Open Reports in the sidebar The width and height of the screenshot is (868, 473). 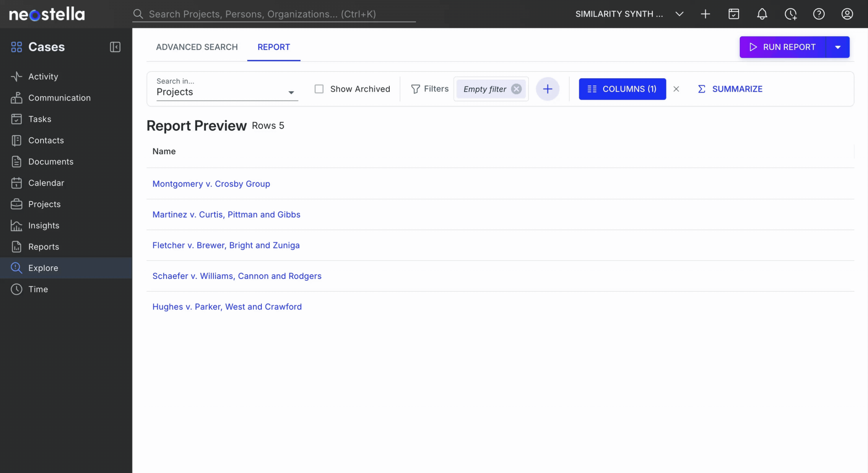pos(66,247)
